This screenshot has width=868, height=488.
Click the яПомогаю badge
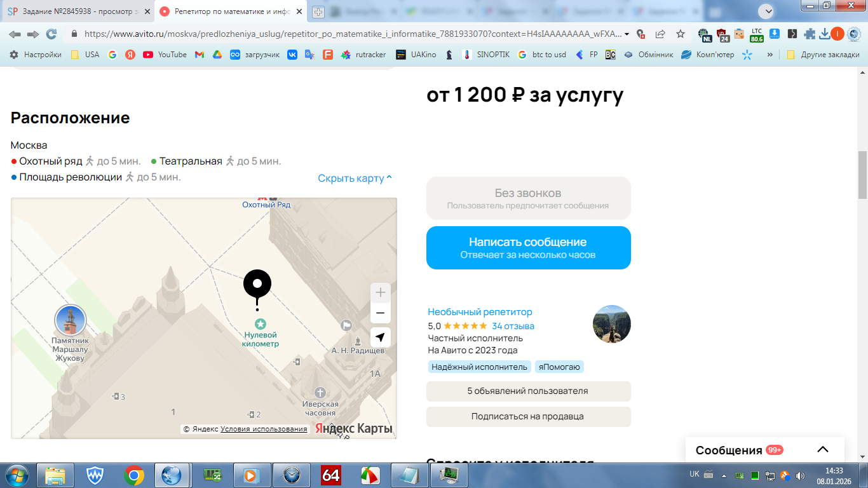click(x=559, y=367)
